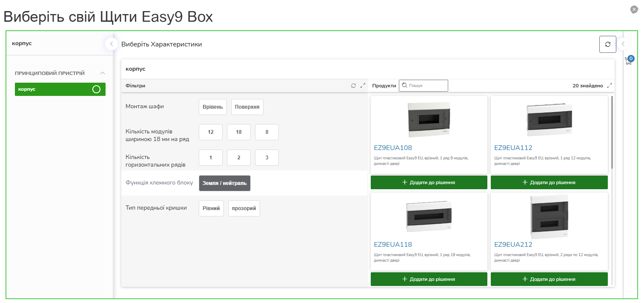
Task: Click the EZ9EUA108 description text
Action: (421, 161)
